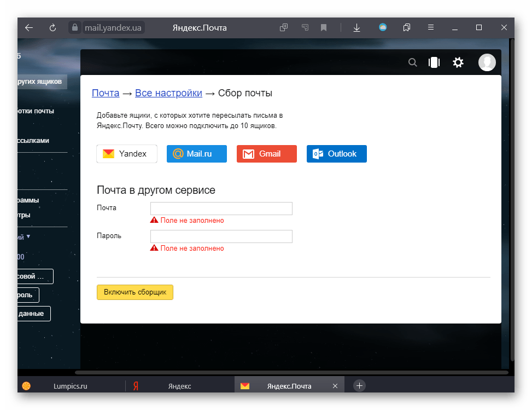Open the downloads arrow icon in toolbar
The width and height of the screenshot is (532, 410).
(356, 27)
